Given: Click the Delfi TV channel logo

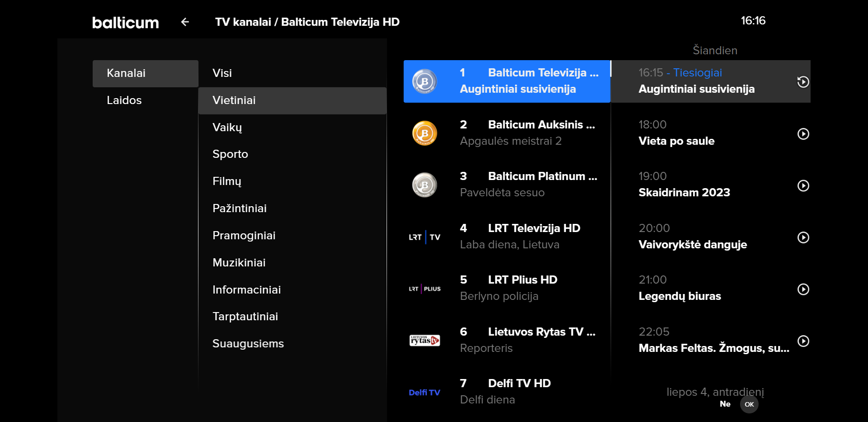Looking at the screenshot, I should 425,392.
